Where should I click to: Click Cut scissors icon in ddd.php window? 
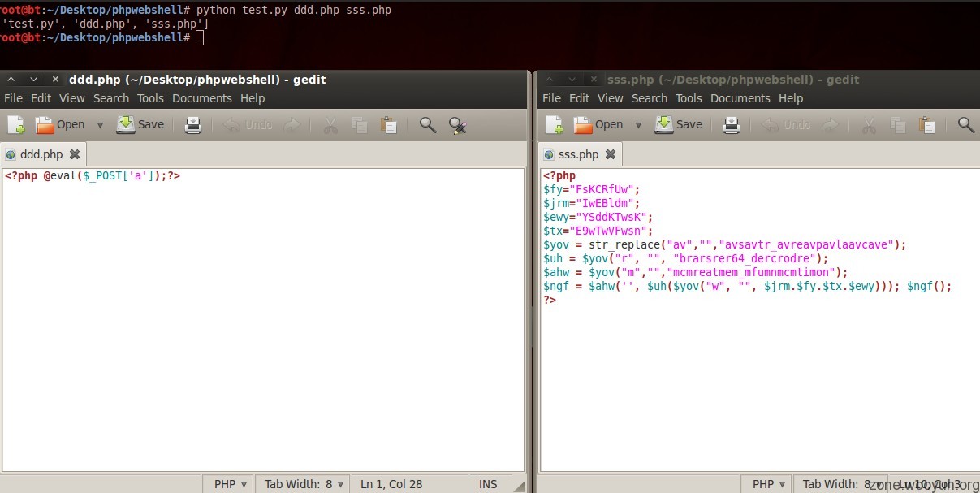[330, 124]
